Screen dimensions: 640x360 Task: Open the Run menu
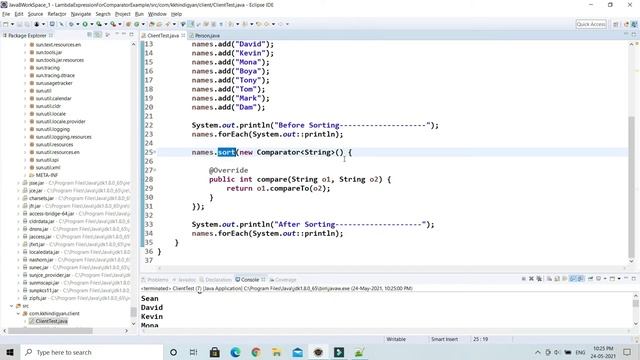pyautogui.click(x=139, y=14)
